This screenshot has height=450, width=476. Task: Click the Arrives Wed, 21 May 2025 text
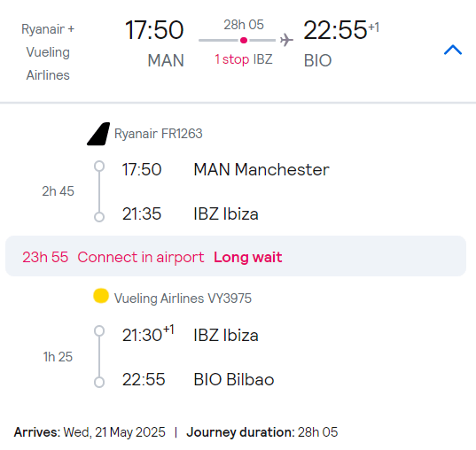[x=90, y=432]
